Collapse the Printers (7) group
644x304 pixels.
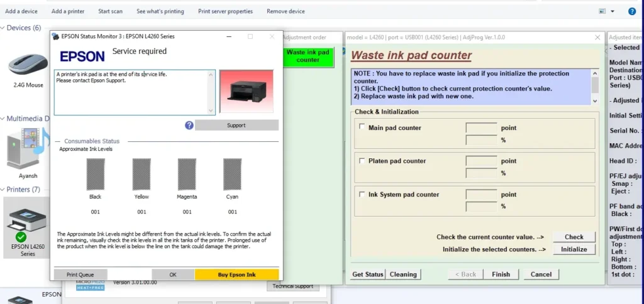tap(3, 190)
